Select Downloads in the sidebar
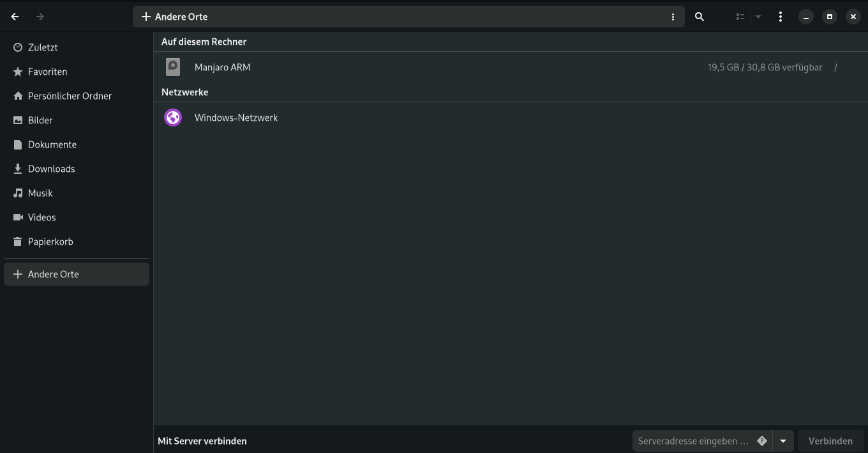The width and height of the screenshot is (868, 453). click(51, 169)
